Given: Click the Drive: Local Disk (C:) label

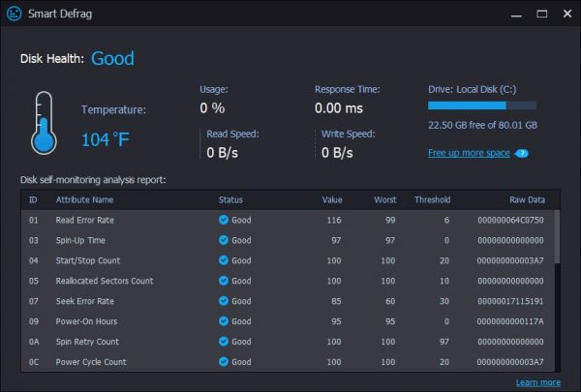Looking at the screenshot, I should pyautogui.click(x=473, y=89).
